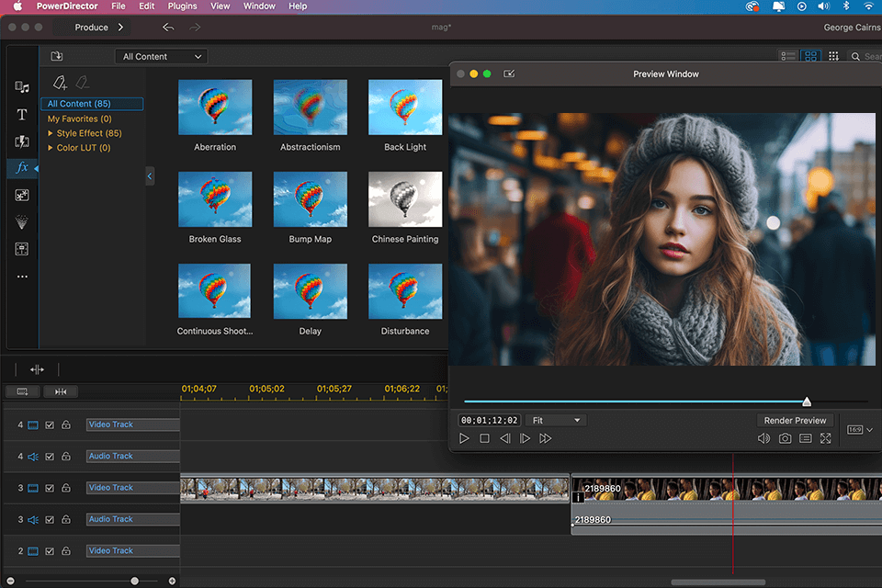Click the Render Preview button

(795, 421)
